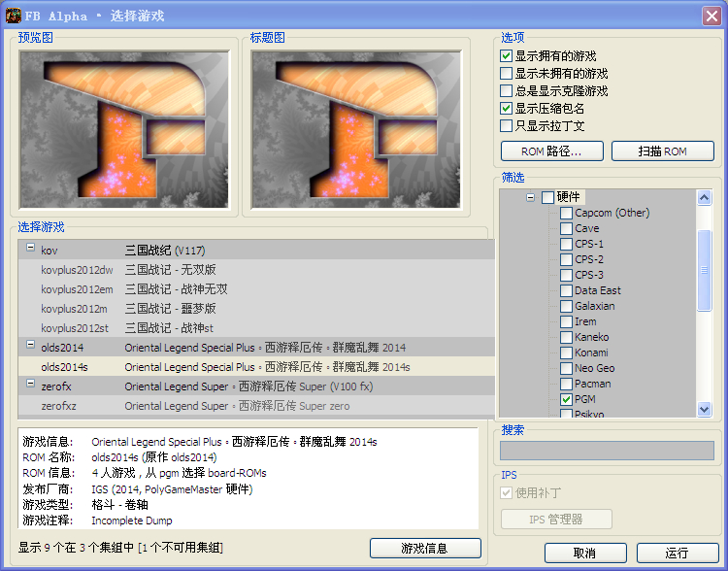Check the CPS-3 hardware filter

tap(566, 275)
